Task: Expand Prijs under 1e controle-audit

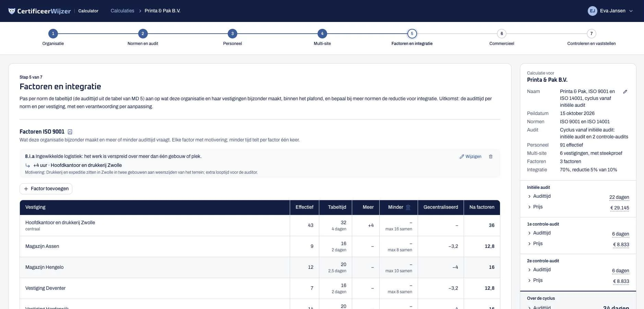Action: point(535,243)
